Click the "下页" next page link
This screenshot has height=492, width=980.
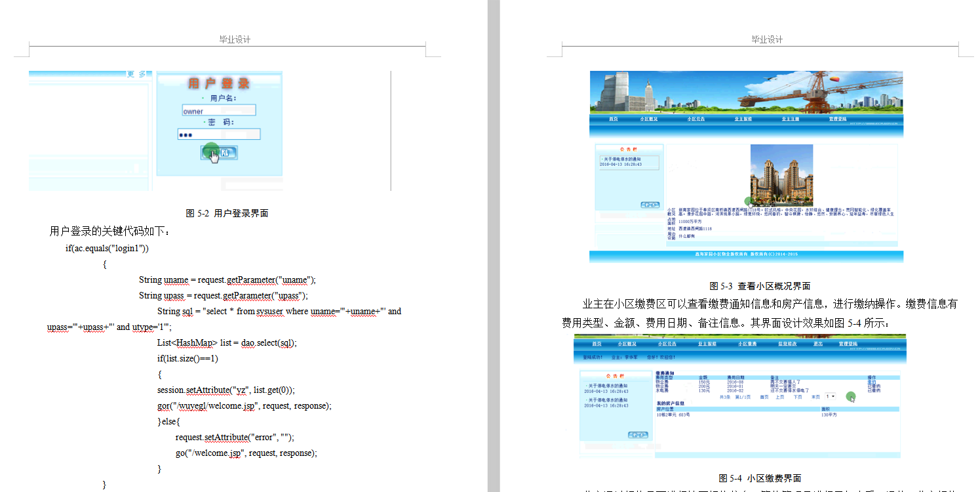[x=798, y=397]
